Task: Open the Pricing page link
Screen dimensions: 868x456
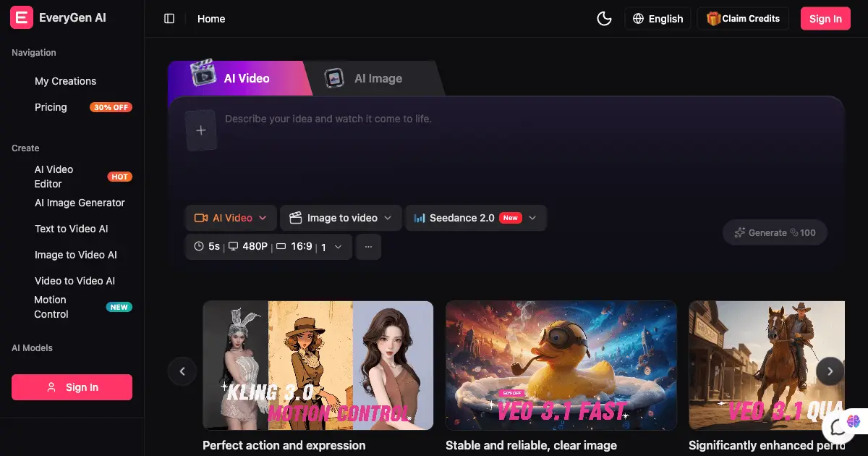Action: [x=51, y=107]
